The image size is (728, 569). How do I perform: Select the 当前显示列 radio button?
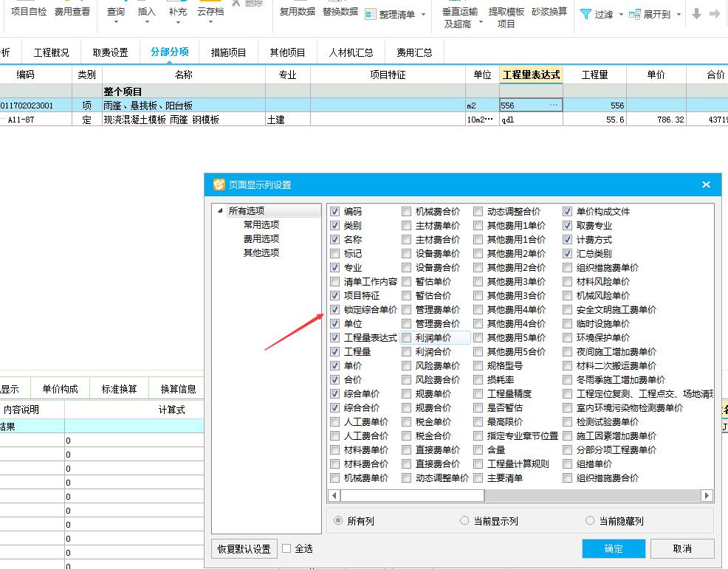tap(464, 521)
